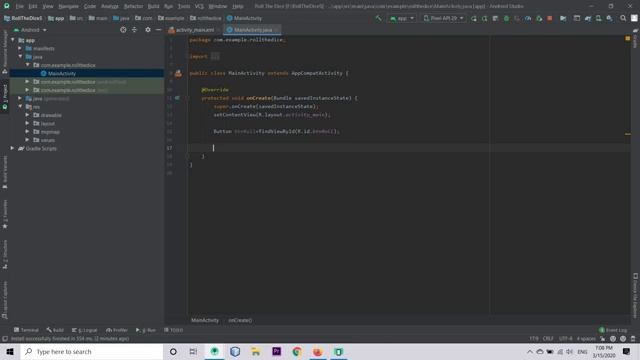Click the onCreate() breadcrumb below the editor

pyautogui.click(x=240, y=320)
